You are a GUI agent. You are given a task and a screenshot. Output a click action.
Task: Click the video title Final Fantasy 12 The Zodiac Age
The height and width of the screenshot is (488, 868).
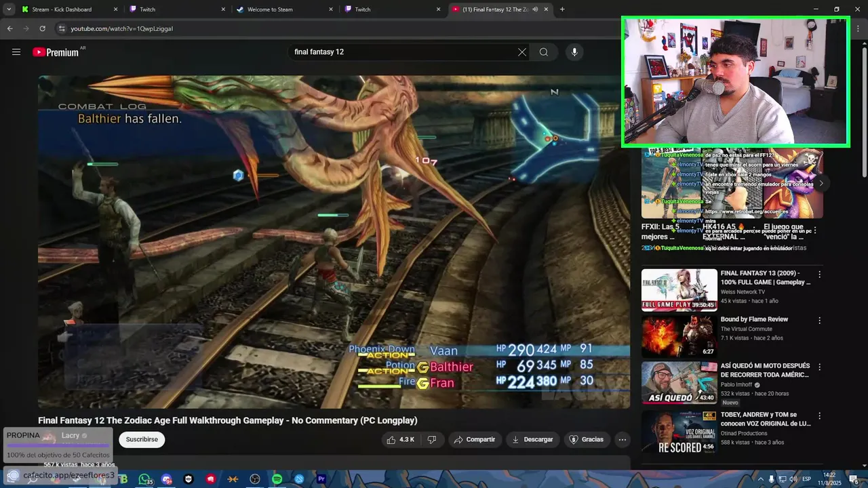pos(227,421)
